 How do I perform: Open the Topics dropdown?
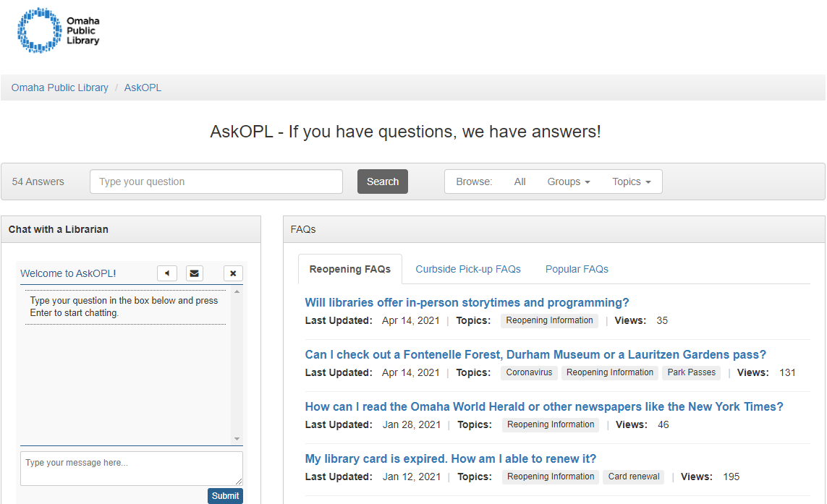coord(631,181)
